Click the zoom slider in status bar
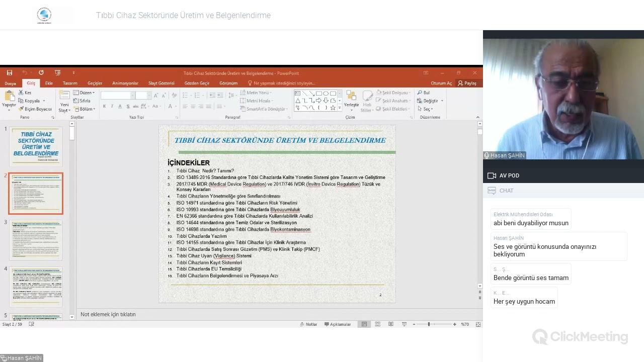Image resolution: width=644 pixels, height=362 pixels. [434, 324]
